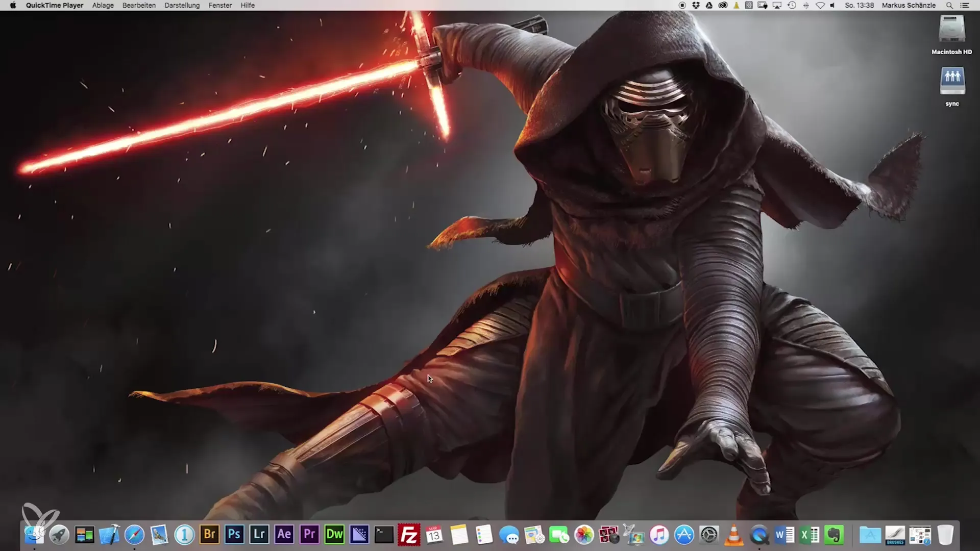Open Notes app in the Dock

459,535
